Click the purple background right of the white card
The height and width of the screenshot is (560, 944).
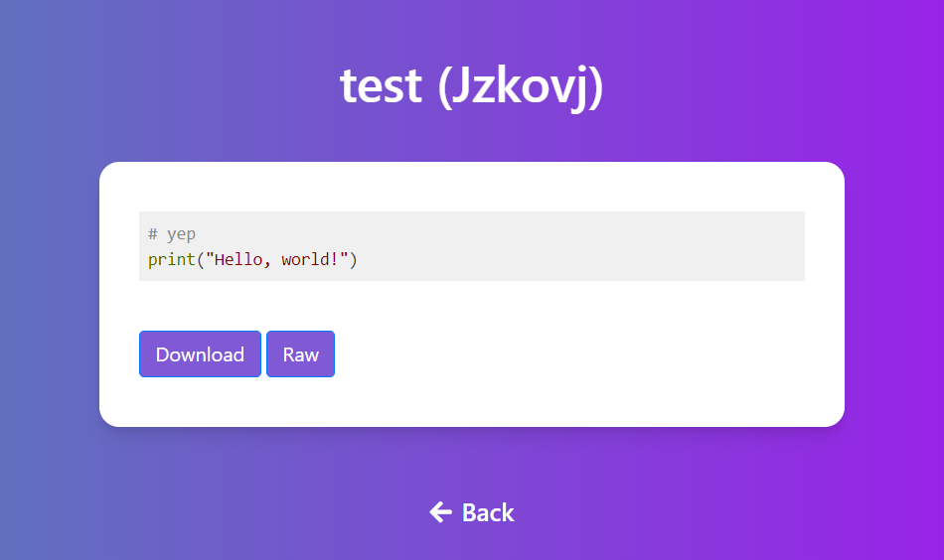[x=894, y=295]
